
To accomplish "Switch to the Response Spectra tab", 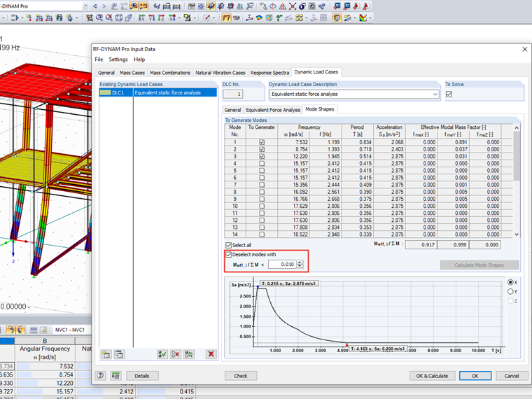I will click(269, 72).
